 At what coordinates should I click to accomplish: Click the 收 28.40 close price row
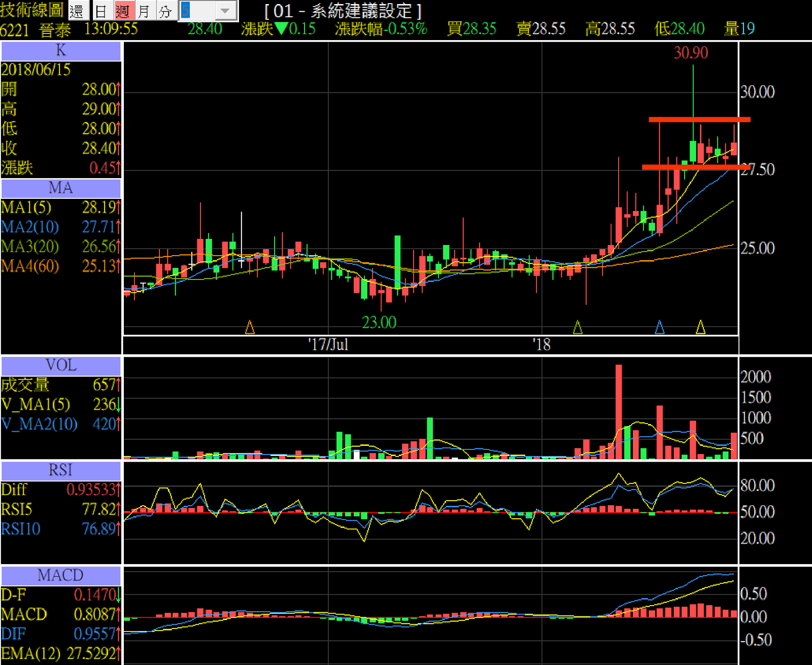[x=61, y=149]
